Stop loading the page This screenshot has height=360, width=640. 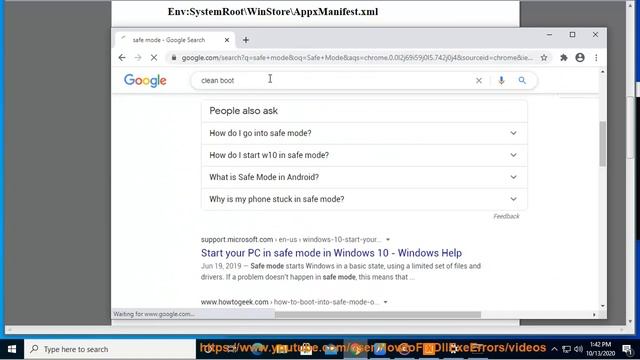pyautogui.click(x=154, y=58)
